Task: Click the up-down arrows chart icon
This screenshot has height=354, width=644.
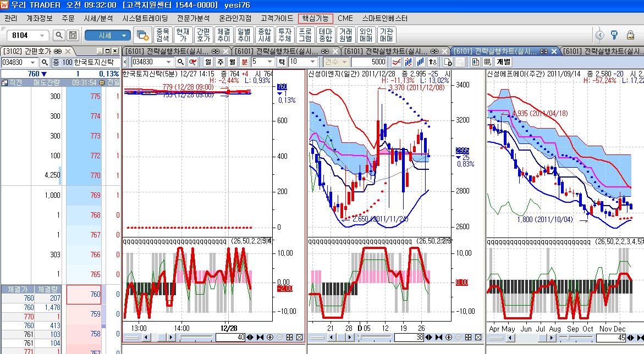Action: (433, 62)
